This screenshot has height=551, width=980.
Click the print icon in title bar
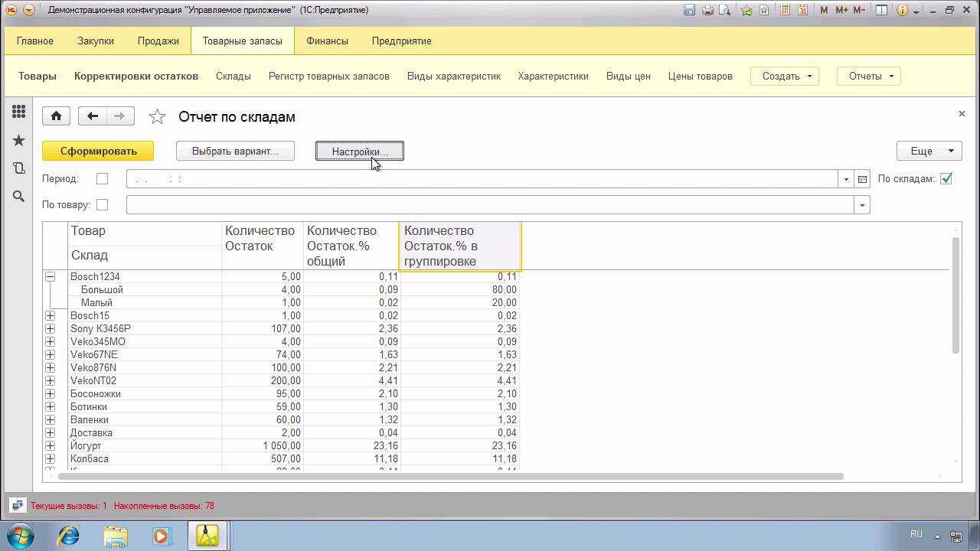[x=707, y=11]
